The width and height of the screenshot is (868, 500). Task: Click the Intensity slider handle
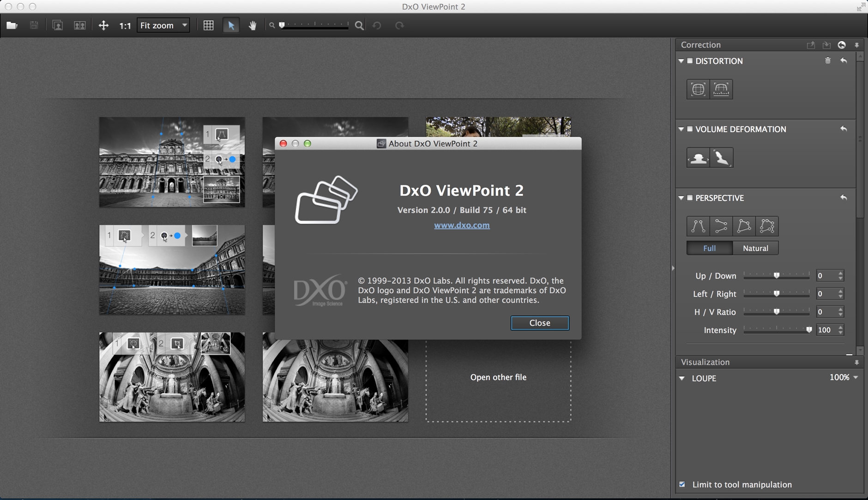pos(809,329)
